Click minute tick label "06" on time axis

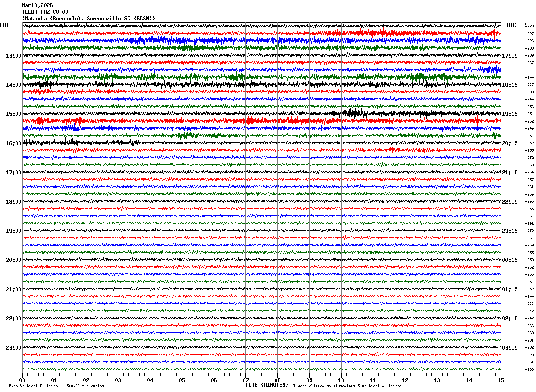[214, 380]
